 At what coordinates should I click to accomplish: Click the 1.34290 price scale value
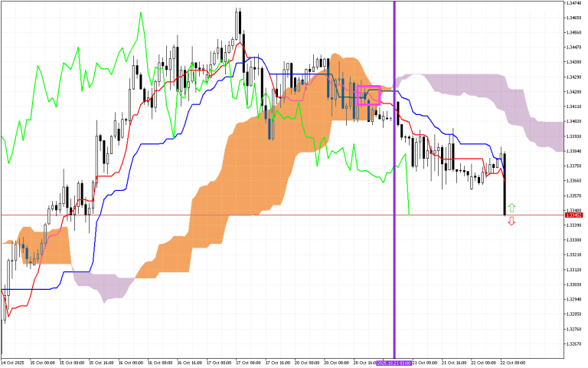(x=573, y=77)
